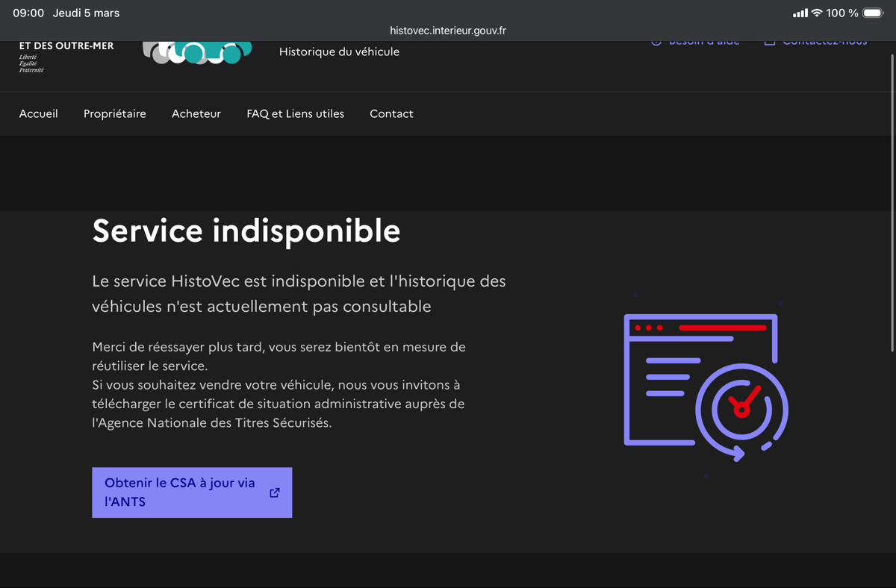This screenshot has width=896, height=588.
Task: Open the Propriétaire menu item
Action: (x=115, y=113)
